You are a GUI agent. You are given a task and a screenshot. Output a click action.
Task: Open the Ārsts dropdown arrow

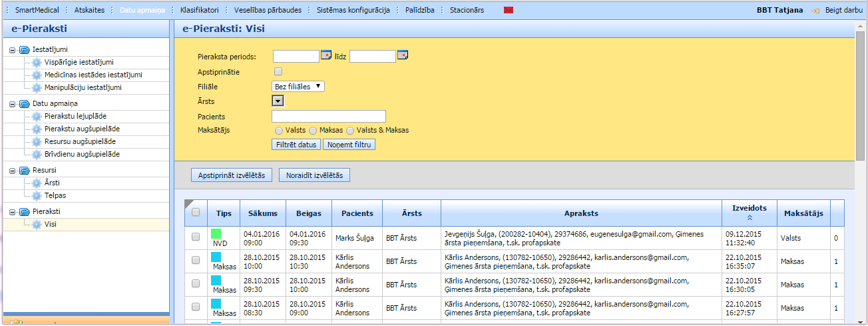coord(278,101)
